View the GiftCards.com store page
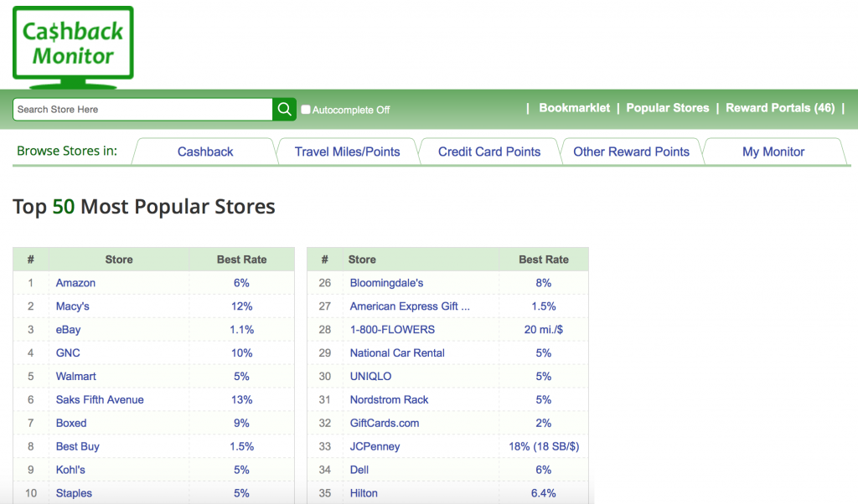The image size is (858, 504). pyautogui.click(x=385, y=423)
